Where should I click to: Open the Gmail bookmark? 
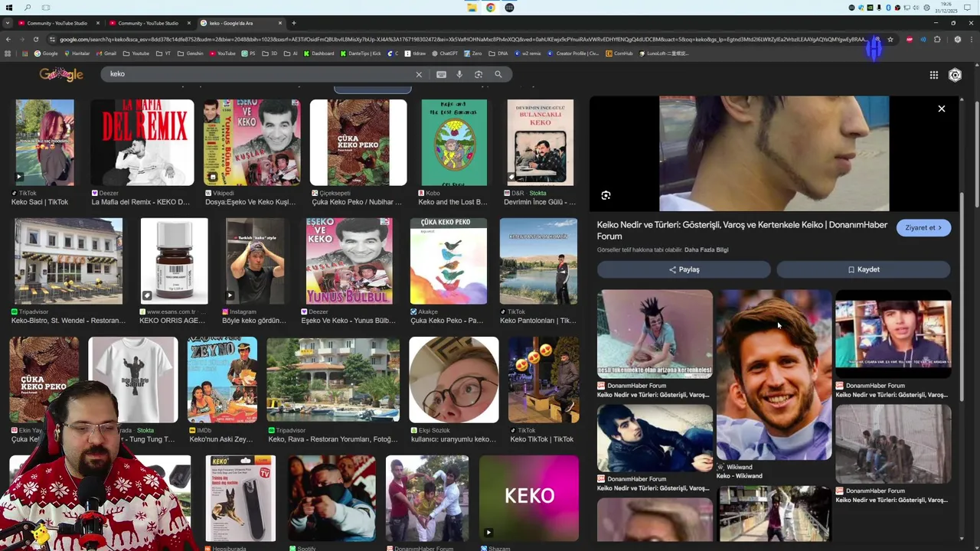(x=106, y=54)
